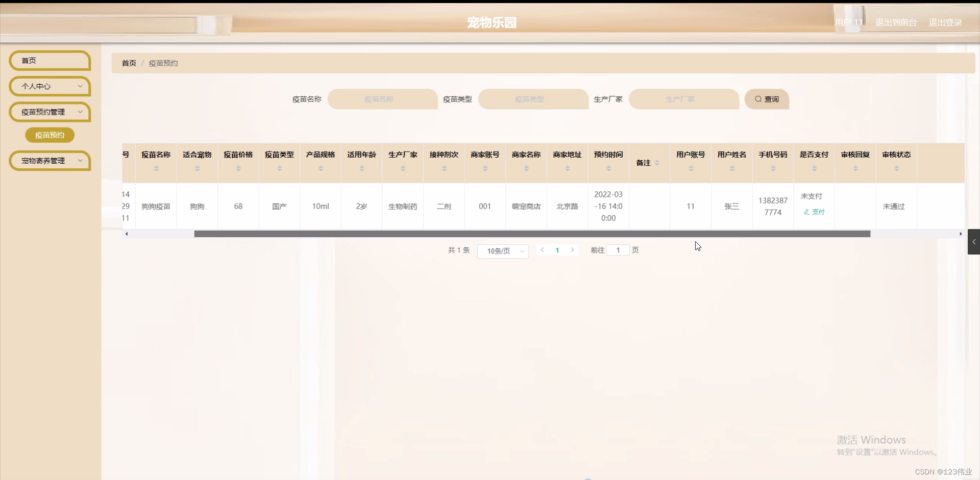Click the previous page arrow in pagination
This screenshot has height=480, width=980.
point(543,250)
